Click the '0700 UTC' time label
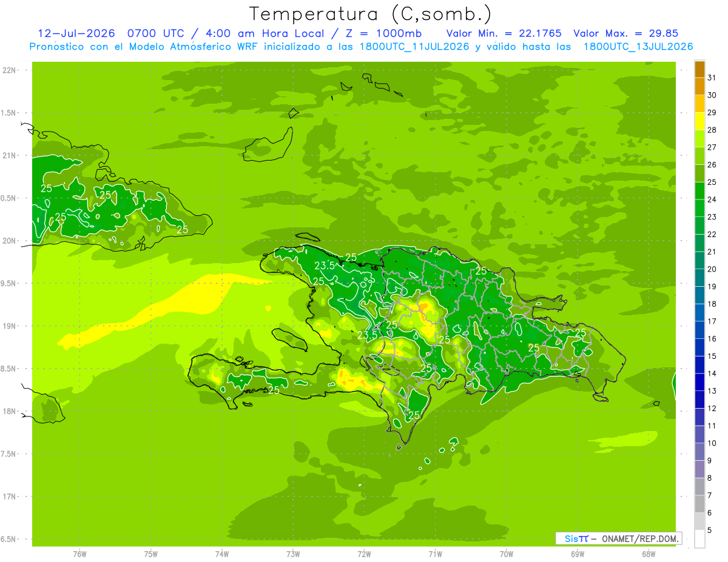 tap(155, 33)
